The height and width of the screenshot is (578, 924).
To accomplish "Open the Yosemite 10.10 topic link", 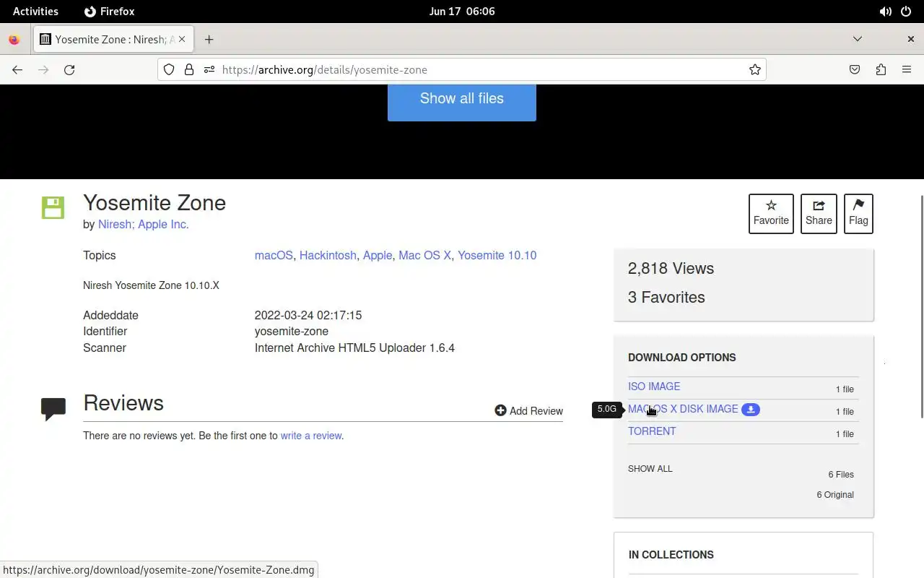I will (497, 256).
